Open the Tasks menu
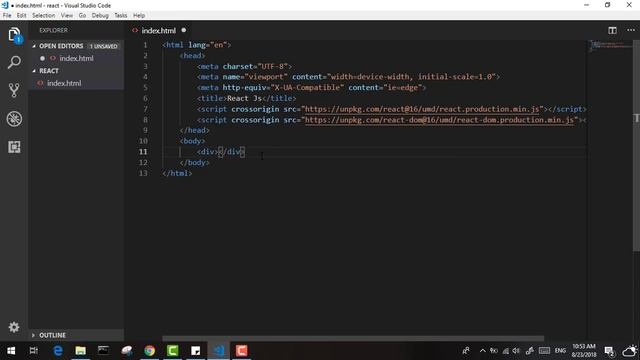 (x=121, y=16)
